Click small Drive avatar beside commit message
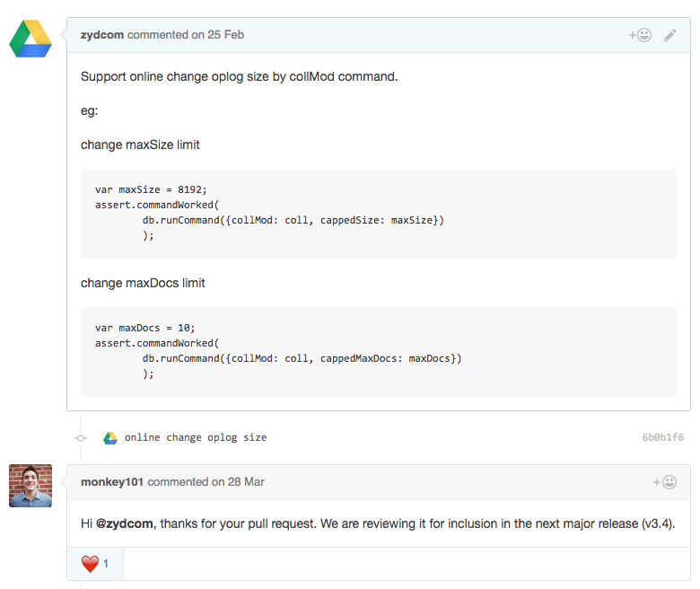 (110, 438)
